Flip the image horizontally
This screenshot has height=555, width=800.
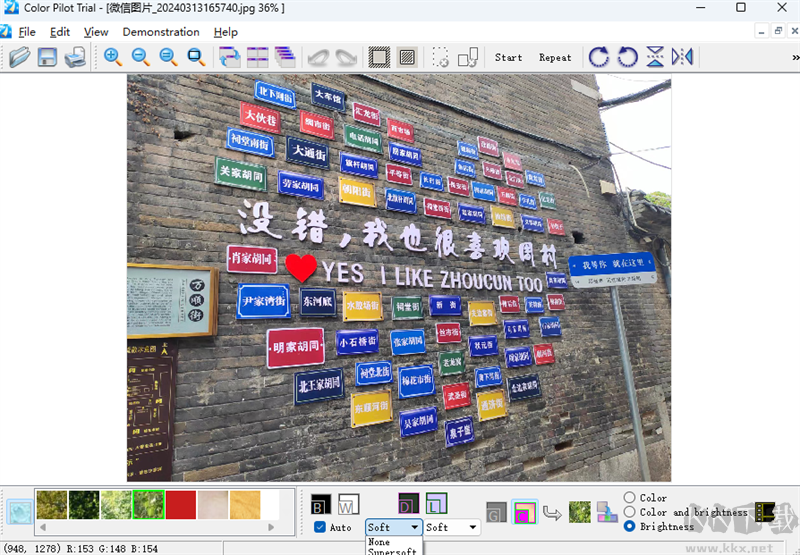tap(683, 57)
